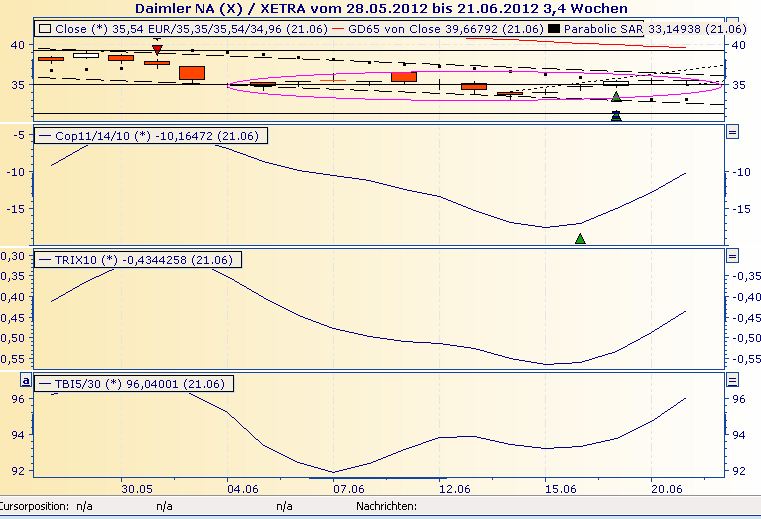Click the 07.06 date on the time axis

point(348,488)
